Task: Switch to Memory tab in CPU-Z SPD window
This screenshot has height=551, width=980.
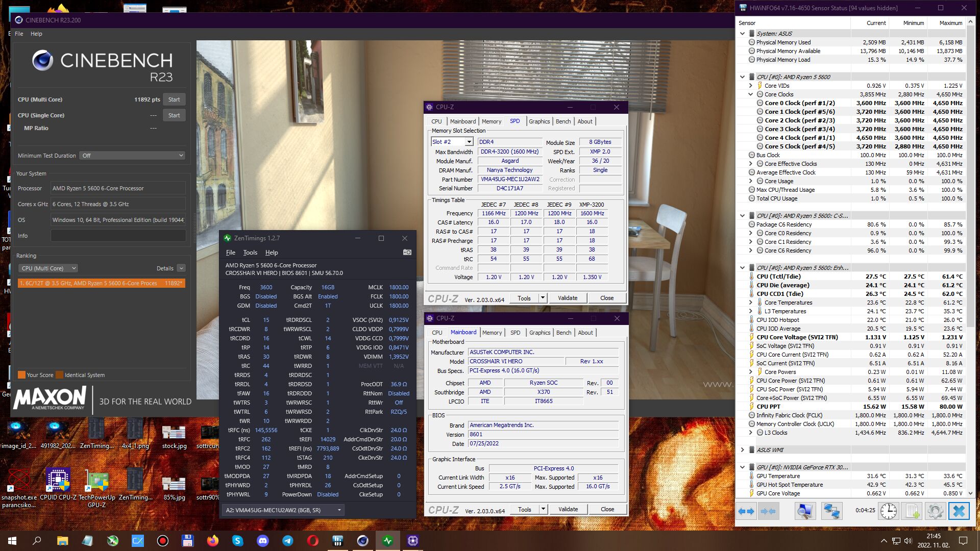Action: tap(492, 121)
